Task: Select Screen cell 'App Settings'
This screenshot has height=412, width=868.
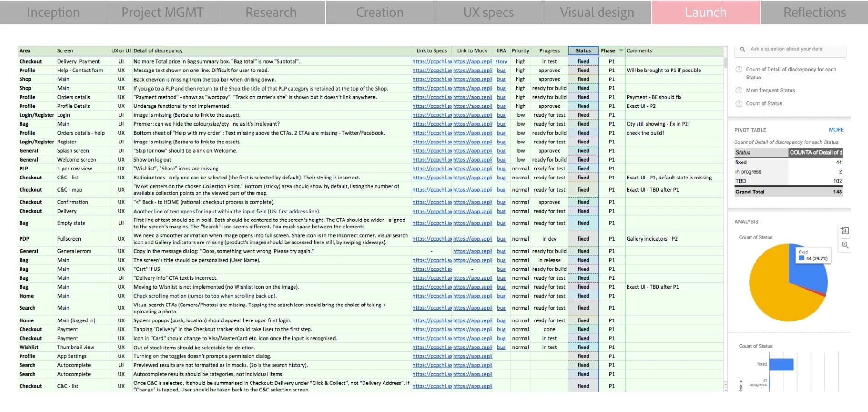Action: 83,356
